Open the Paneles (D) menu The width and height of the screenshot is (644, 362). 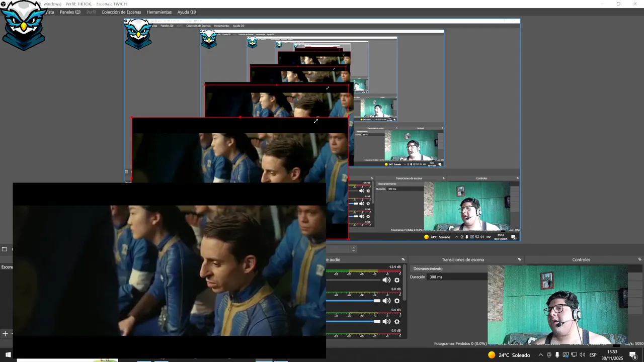click(70, 12)
